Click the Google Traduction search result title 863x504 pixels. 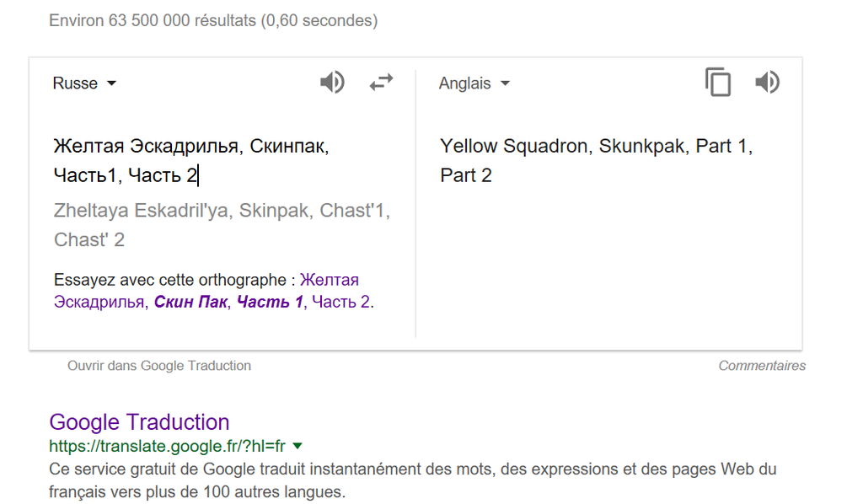[x=139, y=421]
